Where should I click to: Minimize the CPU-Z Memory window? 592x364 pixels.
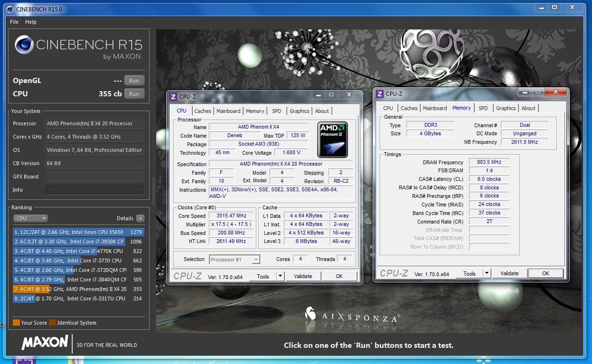click(525, 92)
